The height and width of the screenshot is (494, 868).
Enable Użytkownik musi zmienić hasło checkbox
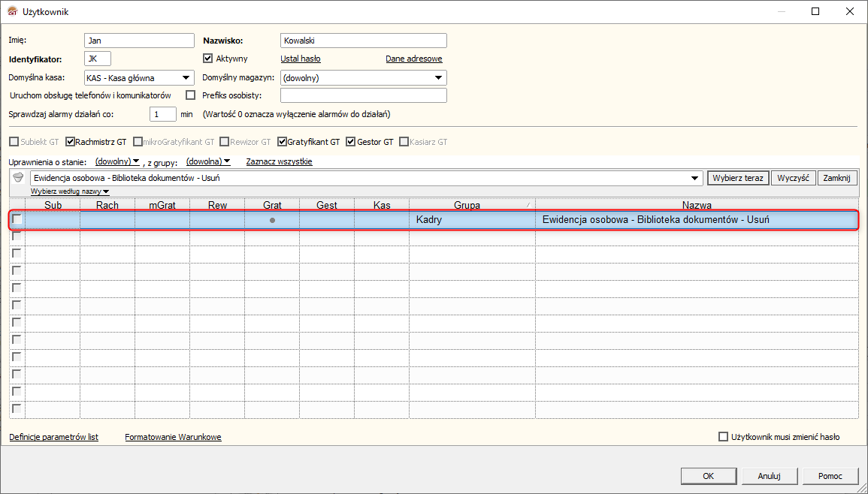(723, 436)
